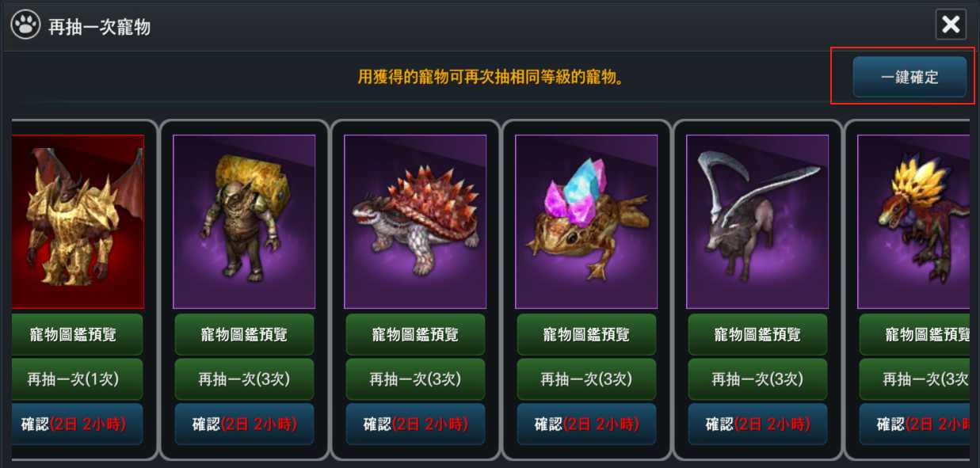Click 確認 under the ogre pet
The image size is (980, 468).
pos(244,424)
